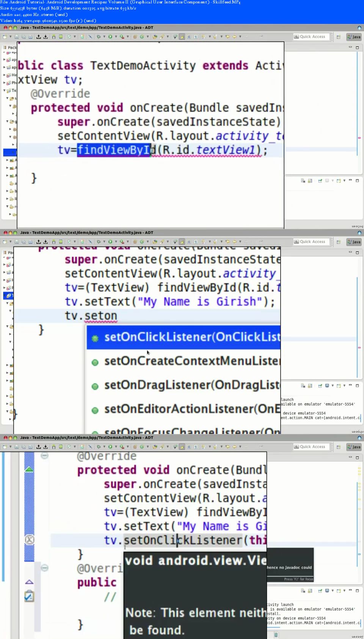This screenshot has height=639, width=364.
Task: Click the pin console icon in bottom frame
Action: [320, 590]
